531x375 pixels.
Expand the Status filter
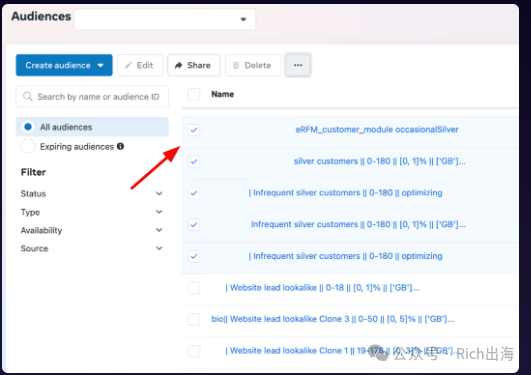pyautogui.click(x=159, y=193)
